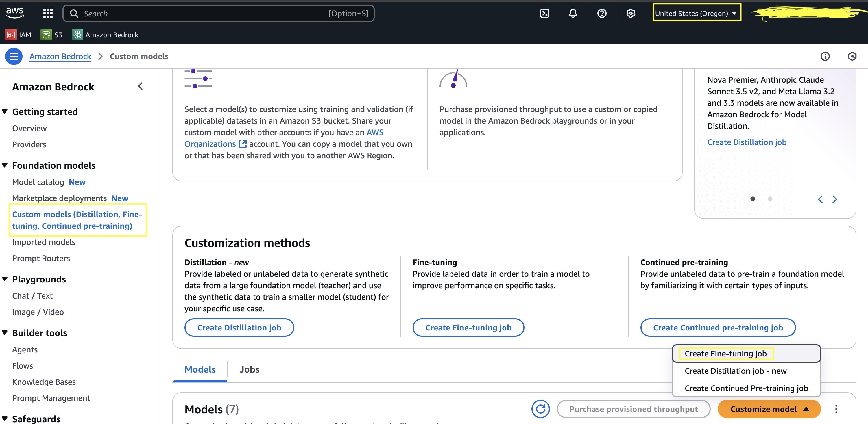Refresh the Models list
Image resolution: width=868 pixels, height=424 pixels.
click(540, 409)
